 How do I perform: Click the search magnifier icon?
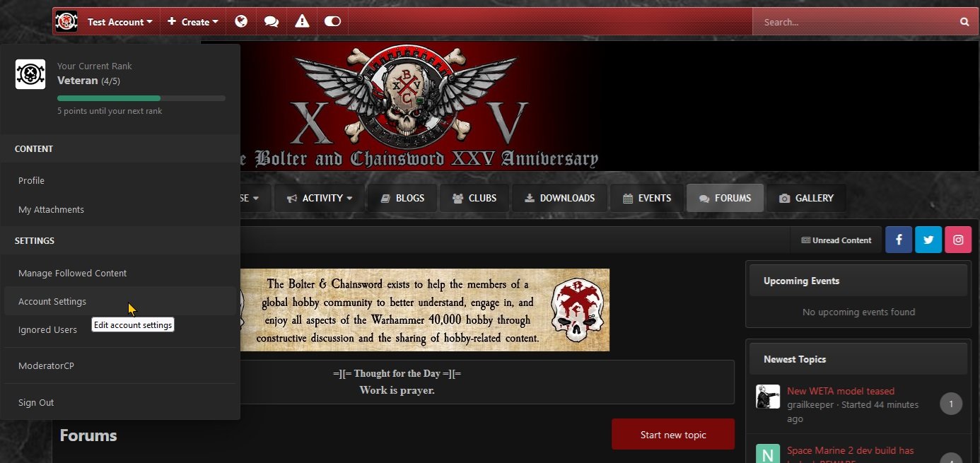click(x=964, y=22)
